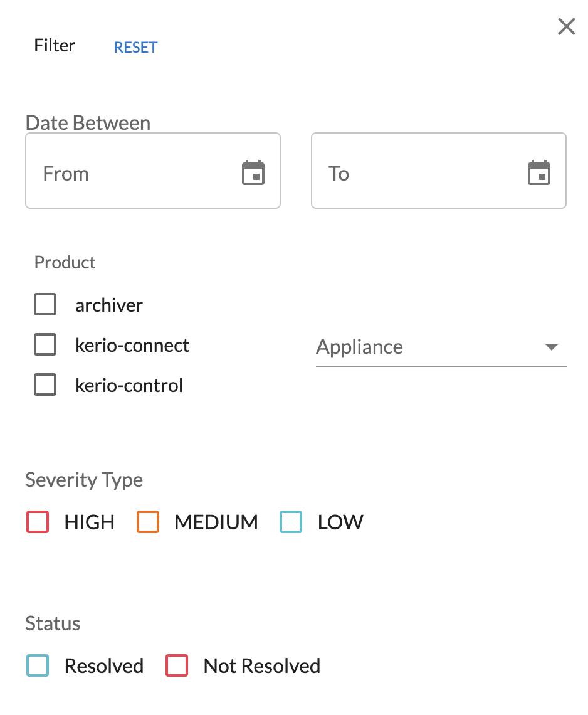
Task: Check the kerio-connect product checkbox
Action: (45, 344)
